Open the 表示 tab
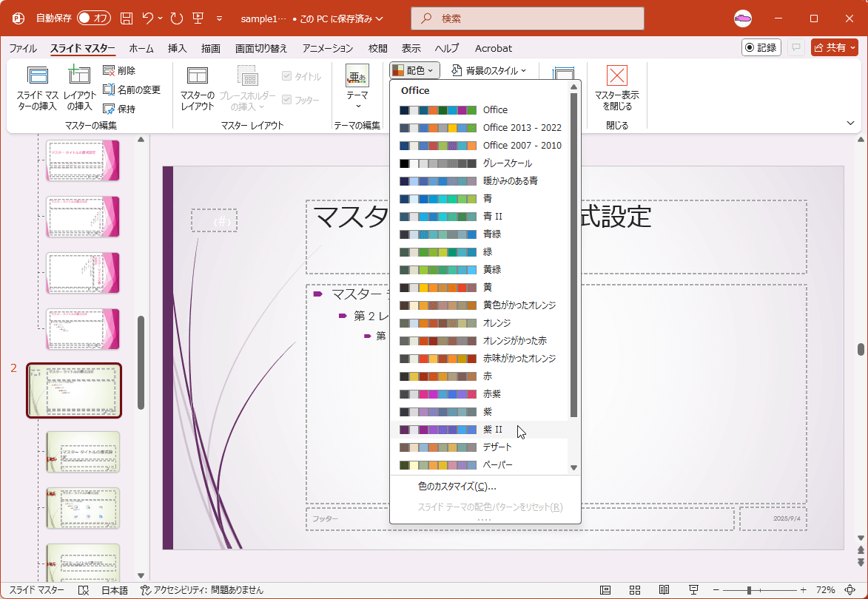Screen dimensions: 868x599 [411, 48]
